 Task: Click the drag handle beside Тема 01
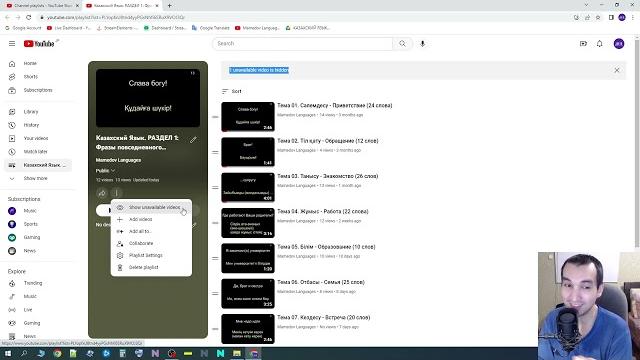[x=215, y=117]
